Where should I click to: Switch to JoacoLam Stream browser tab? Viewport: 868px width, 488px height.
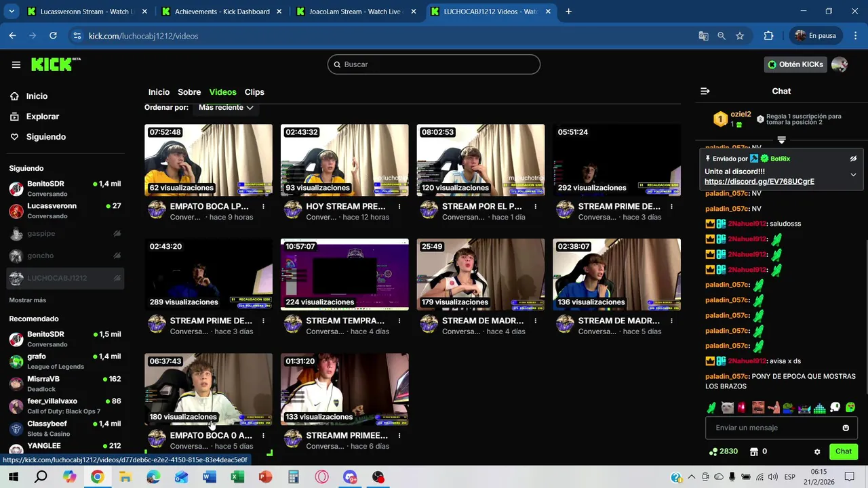[356, 12]
